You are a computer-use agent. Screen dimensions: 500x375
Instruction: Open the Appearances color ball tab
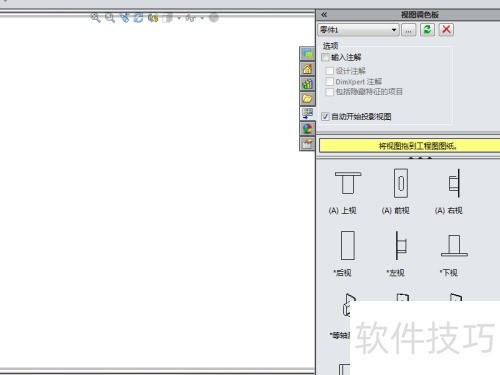[x=307, y=129]
